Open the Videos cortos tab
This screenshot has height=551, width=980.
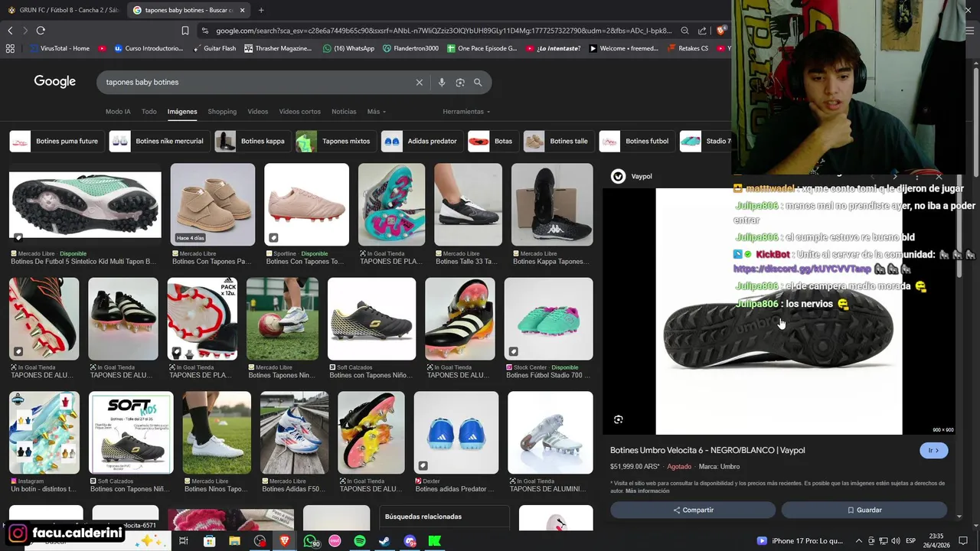299,112
